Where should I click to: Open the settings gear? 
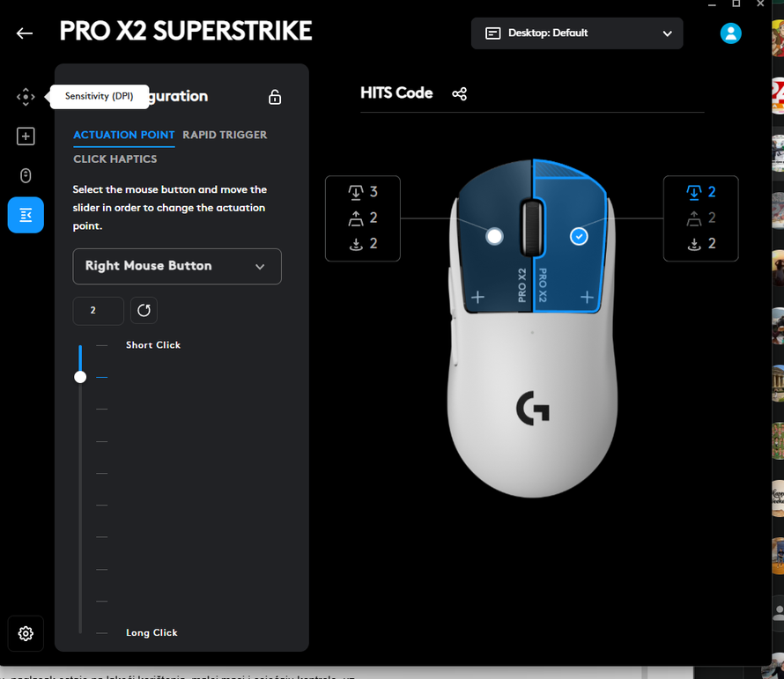click(25, 633)
